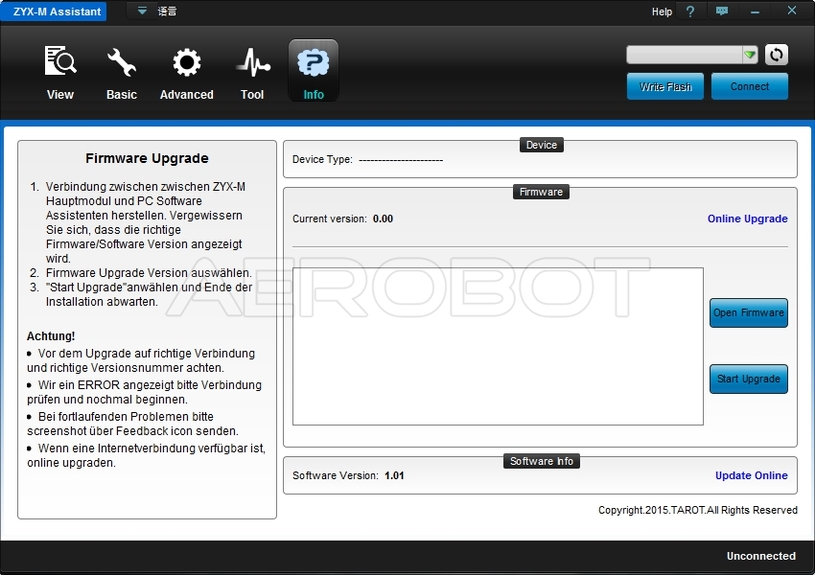815x575 pixels.
Task: Click the Open Firmware button
Action: point(748,313)
